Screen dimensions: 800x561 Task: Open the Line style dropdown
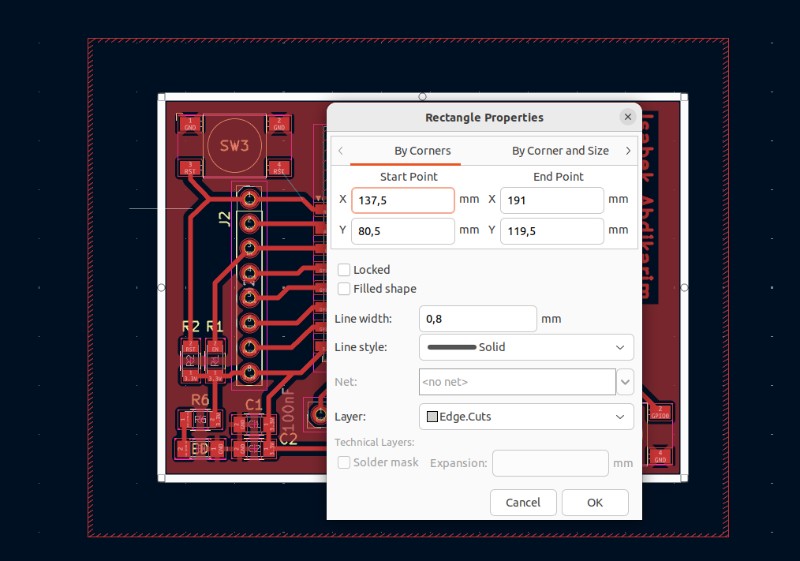[526, 347]
